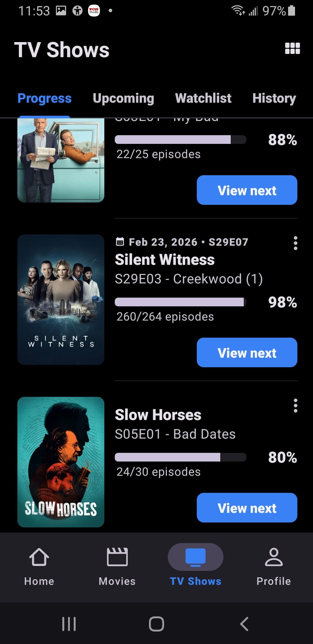Tap the TV Shows bottom nav icon
This screenshot has height=644, width=313.
click(x=195, y=557)
